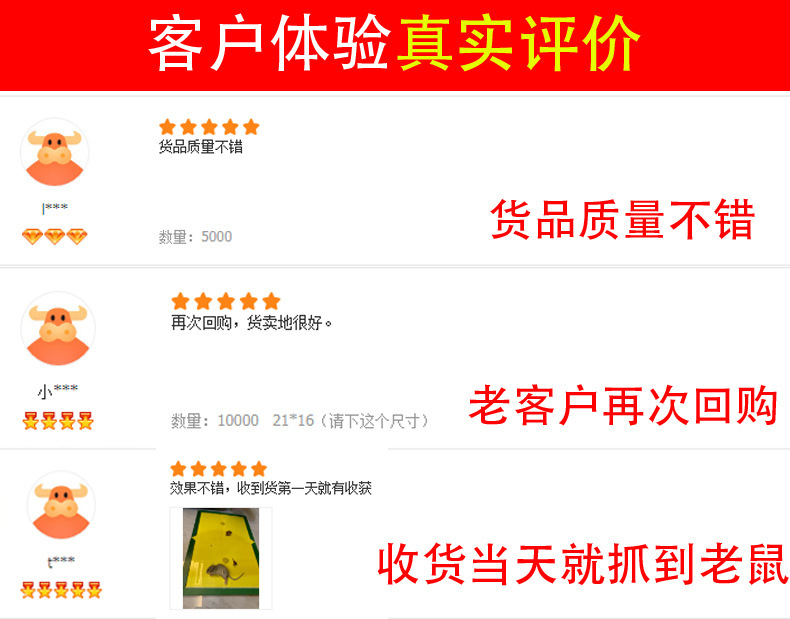
Task: Click review text 效果不错，收到货第一天就有收获
Action: (271, 488)
